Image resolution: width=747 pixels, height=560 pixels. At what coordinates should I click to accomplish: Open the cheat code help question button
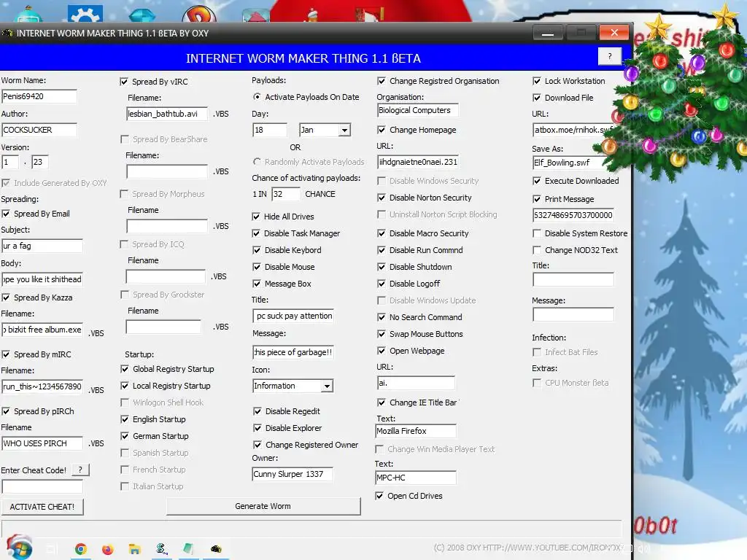click(x=80, y=470)
